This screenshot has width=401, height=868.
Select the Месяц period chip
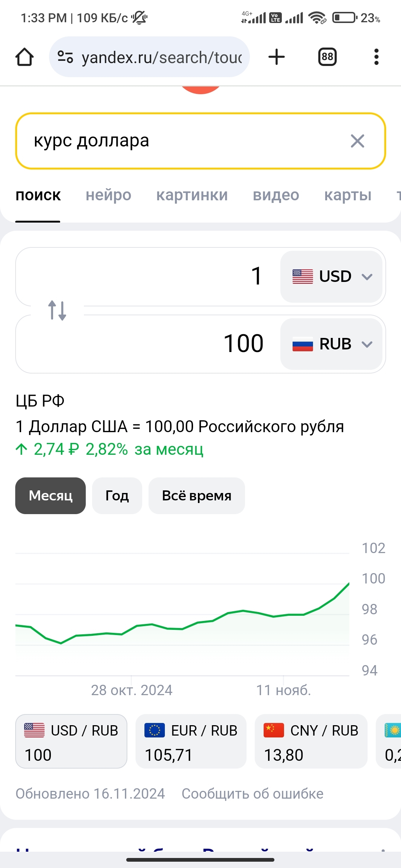[50, 496]
